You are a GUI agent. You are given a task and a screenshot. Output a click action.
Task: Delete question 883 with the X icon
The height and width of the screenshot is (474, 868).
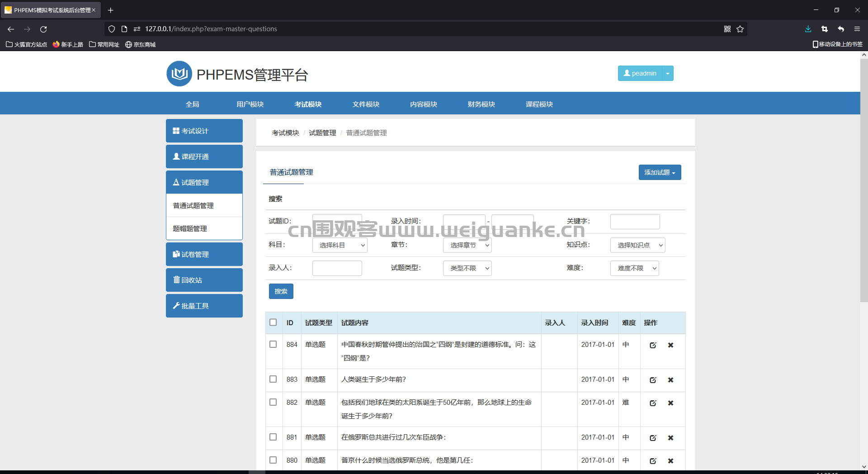(x=671, y=380)
